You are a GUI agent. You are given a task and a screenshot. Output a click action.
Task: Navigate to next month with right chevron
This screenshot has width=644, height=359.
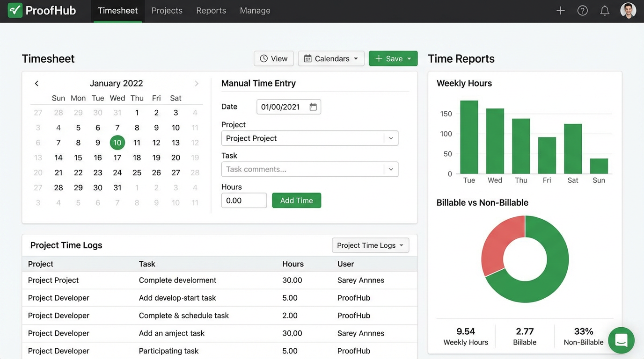197,83
